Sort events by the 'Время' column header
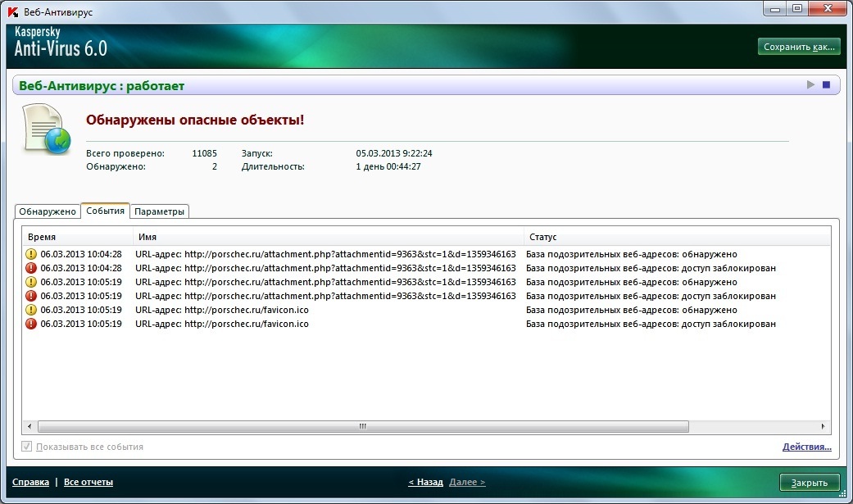 (x=77, y=237)
